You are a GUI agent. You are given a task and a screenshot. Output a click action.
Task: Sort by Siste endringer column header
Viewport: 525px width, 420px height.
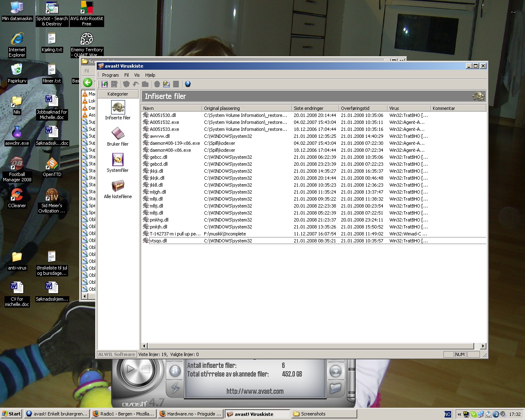coord(315,108)
